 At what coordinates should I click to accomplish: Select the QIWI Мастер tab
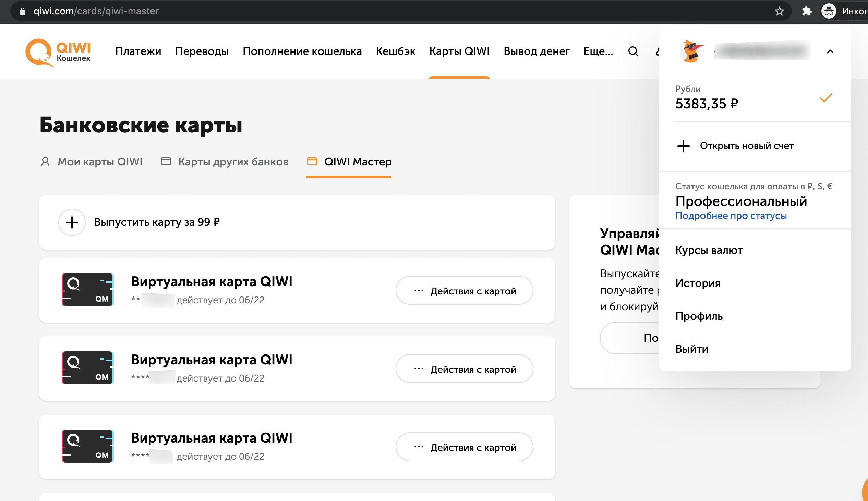pyautogui.click(x=349, y=162)
